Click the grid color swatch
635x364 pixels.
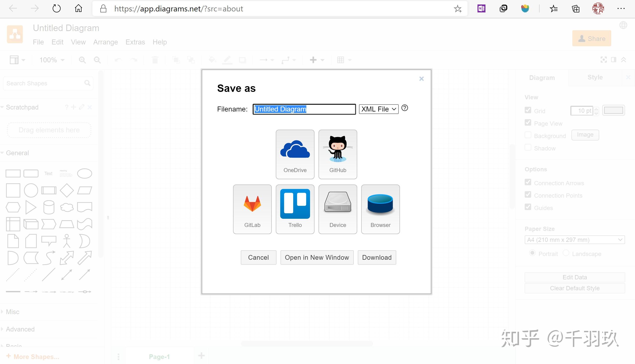[x=613, y=110]
